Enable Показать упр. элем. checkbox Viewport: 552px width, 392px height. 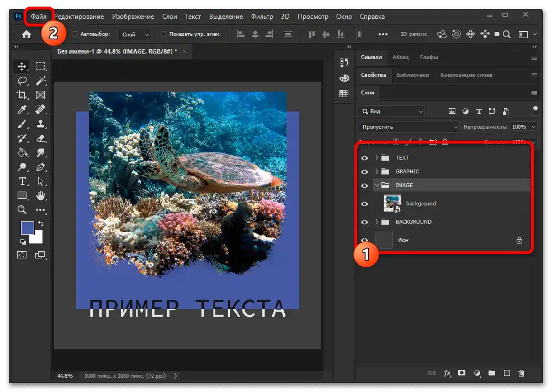(163, 34)
